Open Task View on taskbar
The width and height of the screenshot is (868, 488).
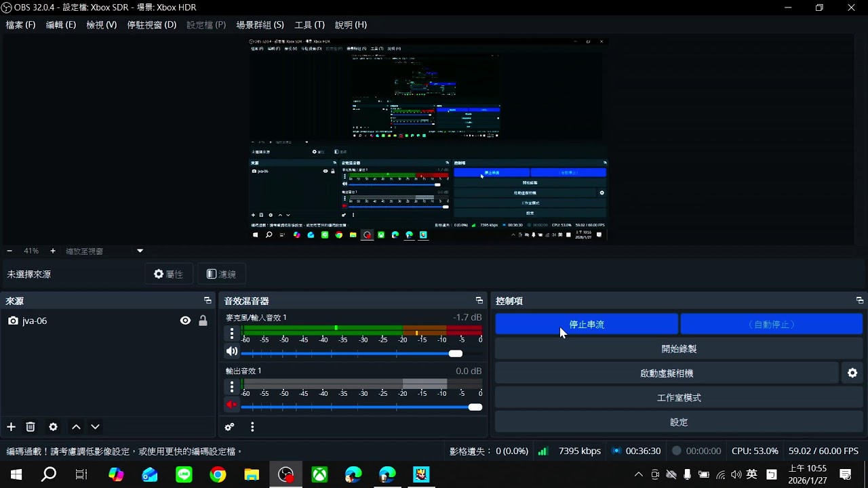pyautogui.click(x=81, y=474)
